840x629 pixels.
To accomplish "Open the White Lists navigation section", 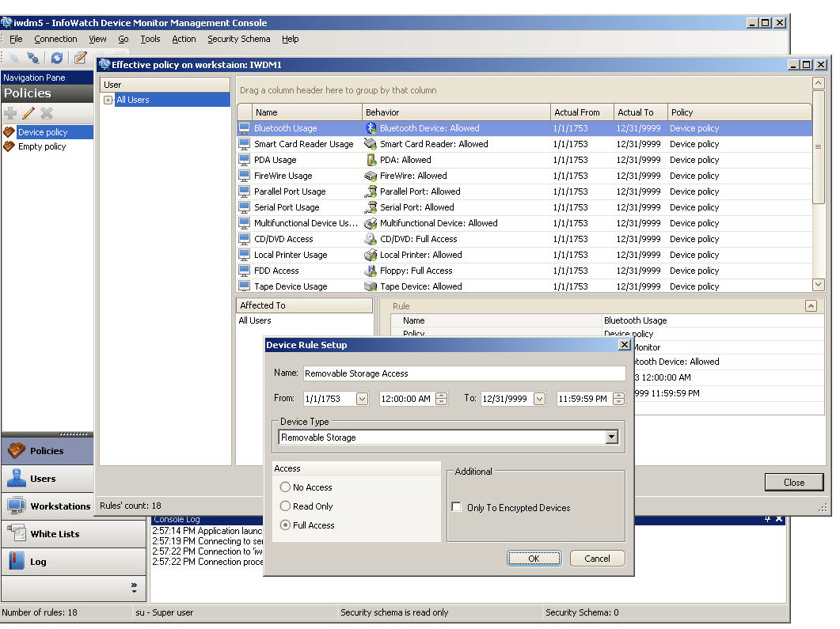I will coord(74,534).
